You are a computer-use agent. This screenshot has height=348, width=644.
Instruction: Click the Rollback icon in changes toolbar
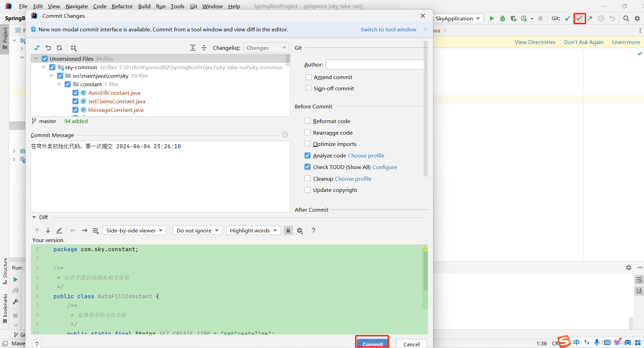coord(48,48)
